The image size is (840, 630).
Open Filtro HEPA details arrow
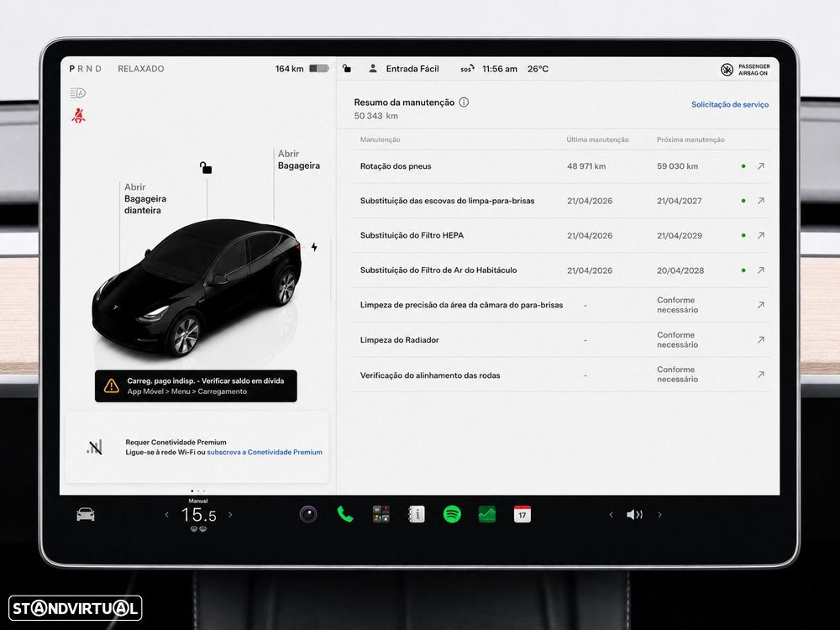coord(761,235)
